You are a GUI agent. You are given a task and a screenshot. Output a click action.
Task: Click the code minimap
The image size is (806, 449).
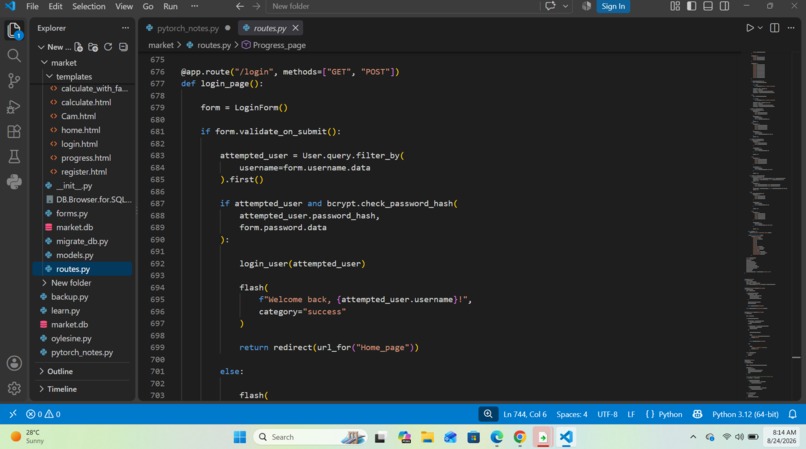(767, 224)
